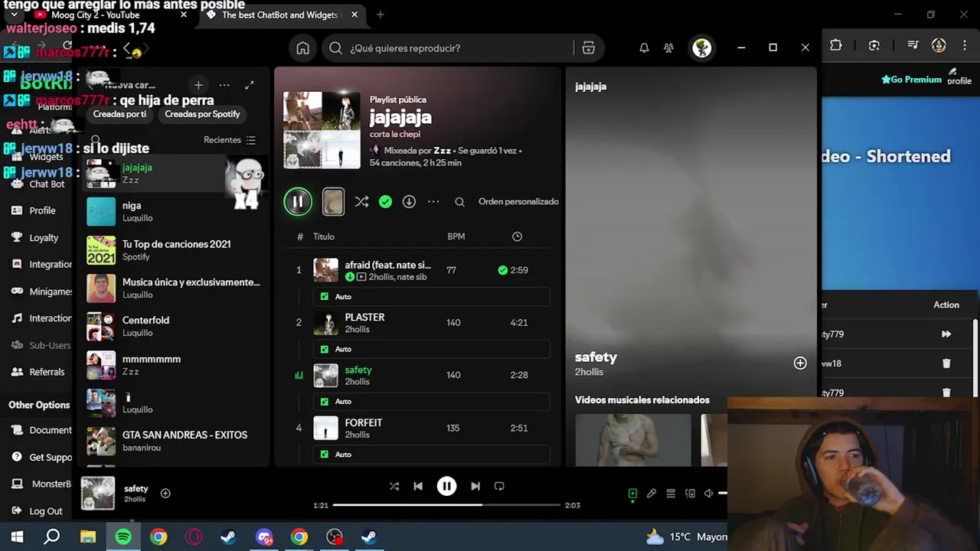Search within the library magnifier icon
This screenshot has width=980, height=551.
pos(95,140)
